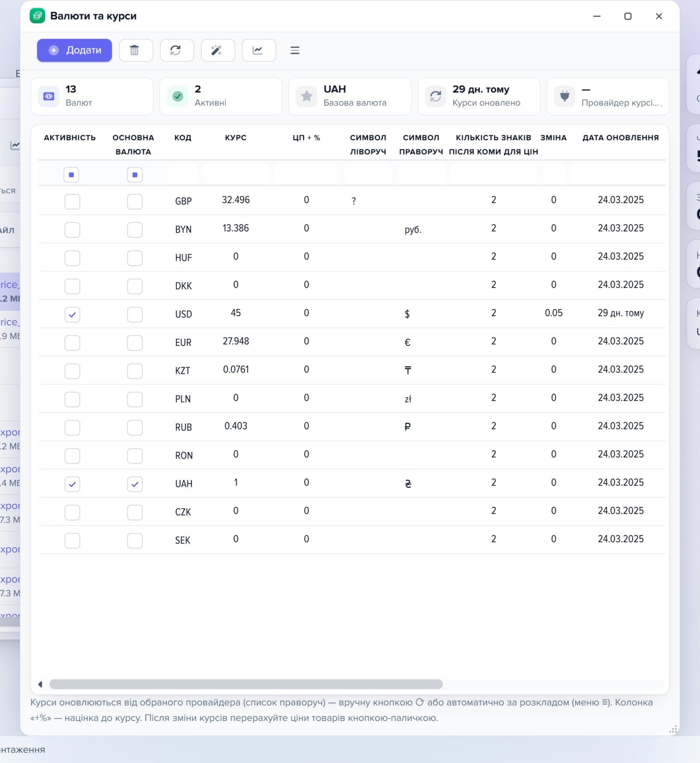700x763 pixels.
Task: Click the Код filter input field
Action: click(x=183, y=174)
